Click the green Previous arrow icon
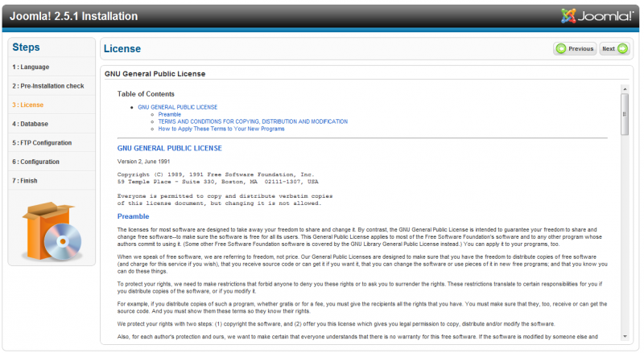This screenshot has width=644, height=353. (x=561, y=49)
